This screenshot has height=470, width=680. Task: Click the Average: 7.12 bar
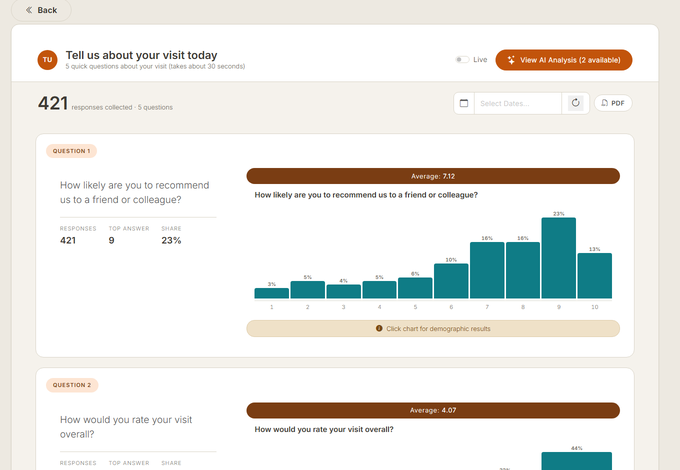(433, 176)
